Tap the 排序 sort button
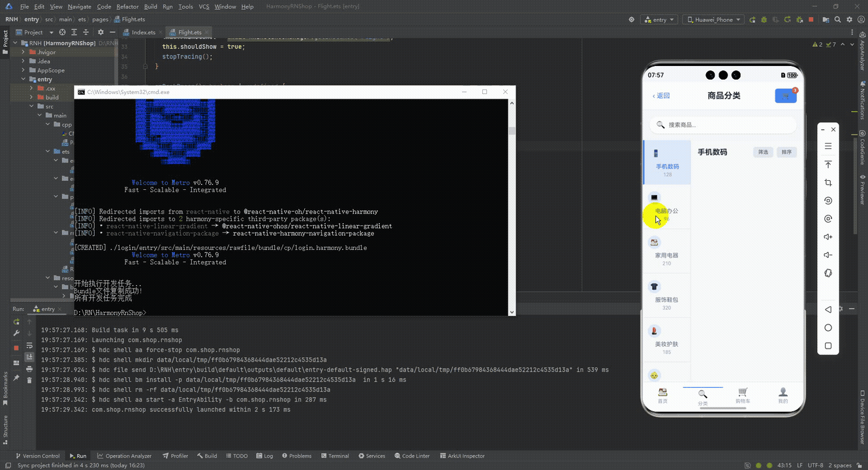The image size is (868, 470). [x=786, y=152]
